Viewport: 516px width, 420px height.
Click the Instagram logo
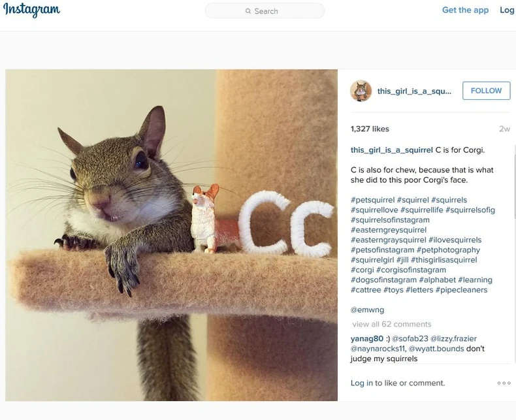pyautogui.click(x=31, y=10)
